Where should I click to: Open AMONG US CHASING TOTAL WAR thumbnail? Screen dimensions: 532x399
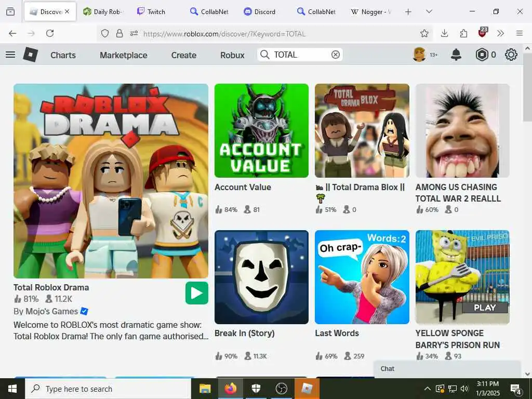click(x=462, y=130)
